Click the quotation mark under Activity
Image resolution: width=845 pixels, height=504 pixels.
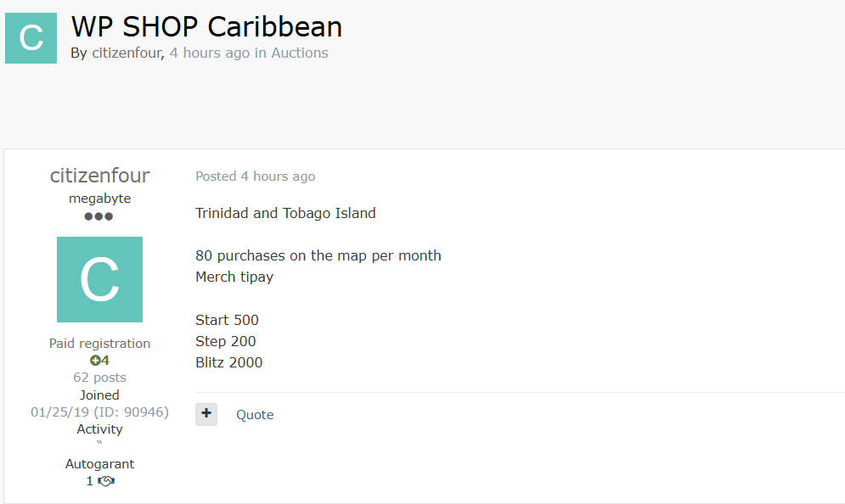(99, 444)
